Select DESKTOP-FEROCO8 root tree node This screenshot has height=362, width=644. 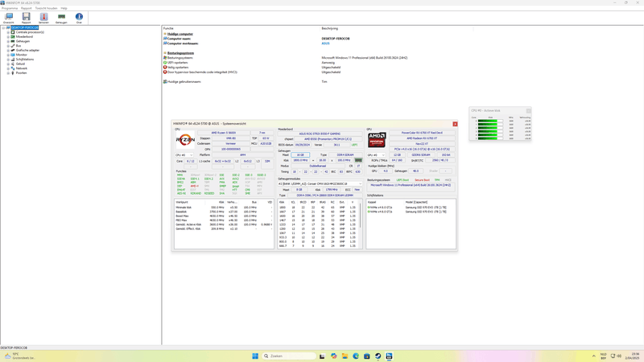pyautogui.click(x=25, y=27)
